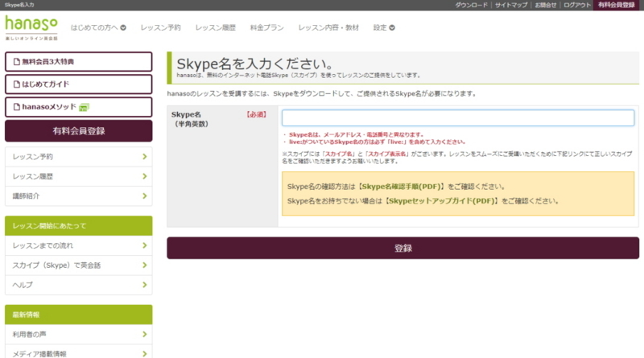Click the ダウンロード link in the top bar
This screenshot has height=358, width=644.
tap(471, 5)
